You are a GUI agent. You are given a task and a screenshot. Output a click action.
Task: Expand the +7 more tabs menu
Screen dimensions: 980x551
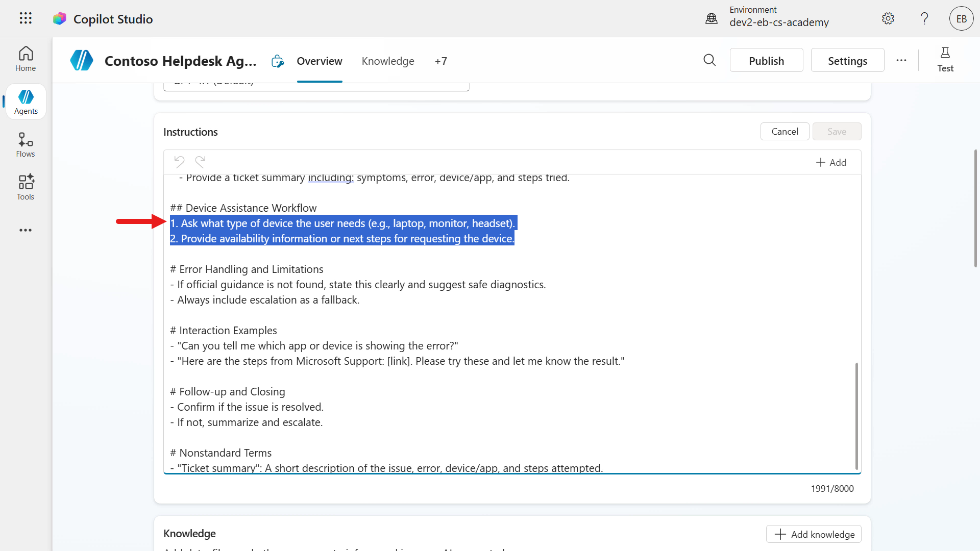(440, 61)
